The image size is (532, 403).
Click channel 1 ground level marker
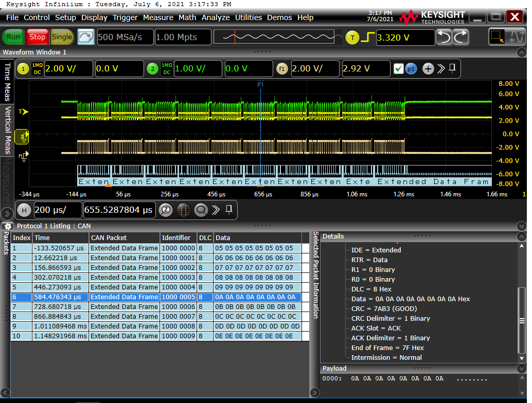point(23,137)
